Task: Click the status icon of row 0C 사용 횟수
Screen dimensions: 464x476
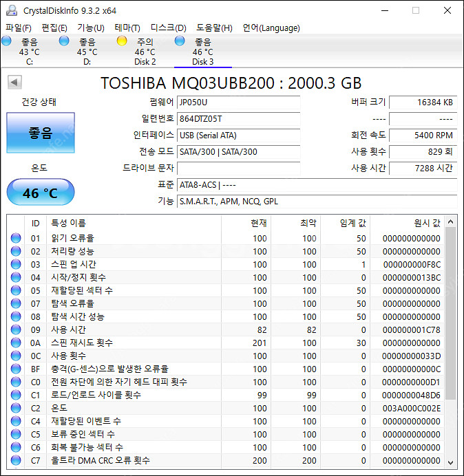Action: [x=16, y=356]
